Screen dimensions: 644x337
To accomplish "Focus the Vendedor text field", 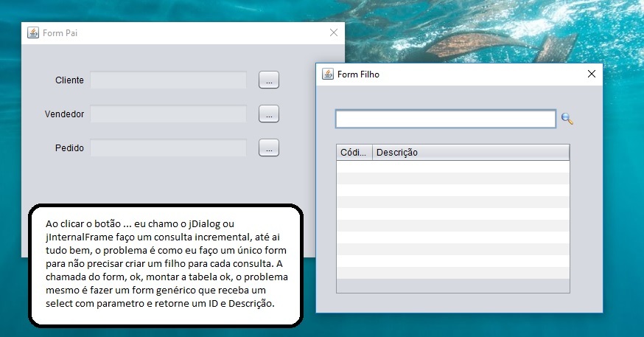I will click(169, 114).
